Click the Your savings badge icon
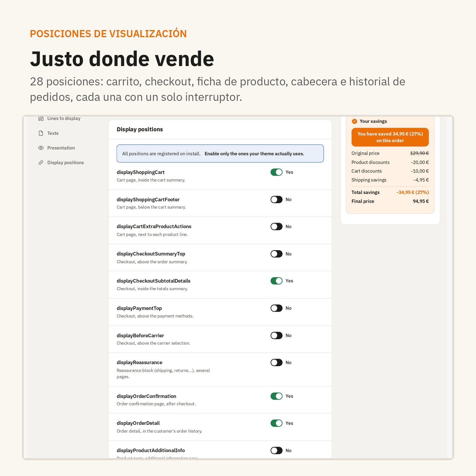Viewport: 476px width, 476px height. [x=354, y=121]
